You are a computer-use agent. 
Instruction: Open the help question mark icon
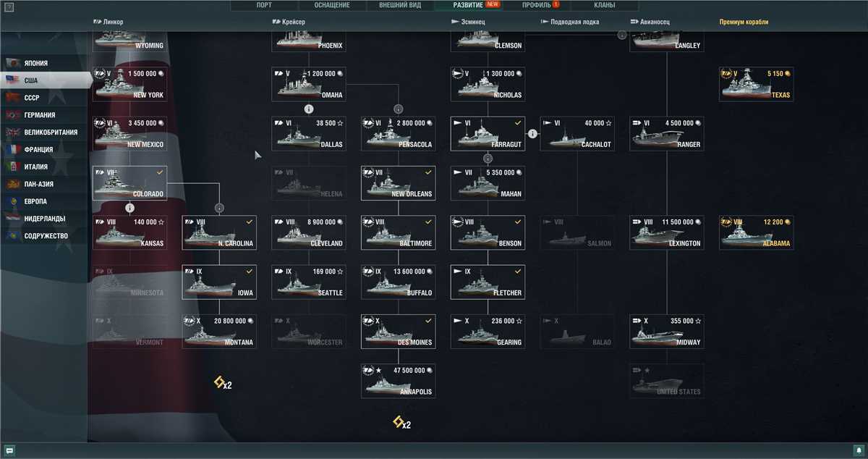(9, 7)
